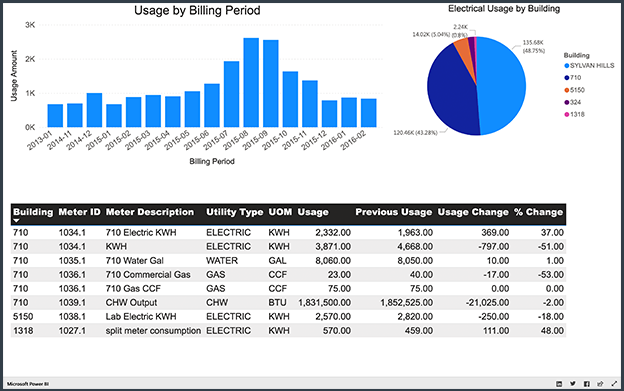Image resolution: width=624 pixels, height=391 pixels.
Task: Click the 710 Electric KWH description cell
Action: pos(141,232)
